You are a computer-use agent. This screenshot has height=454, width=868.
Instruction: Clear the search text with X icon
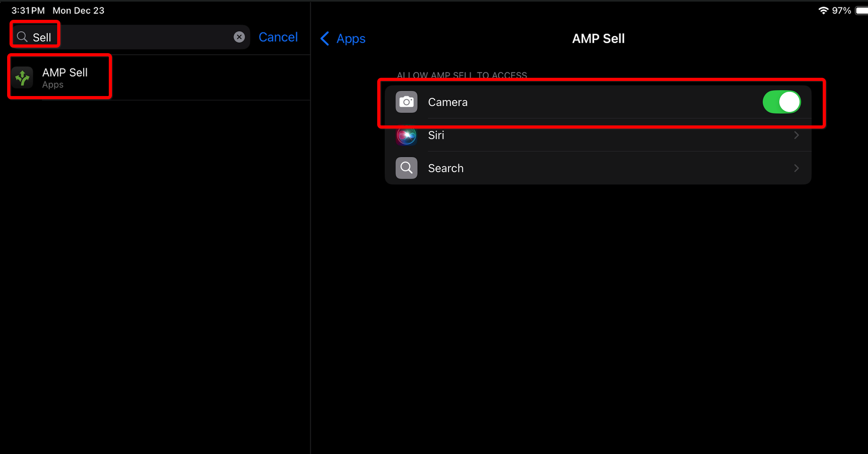tap(239, 37)
